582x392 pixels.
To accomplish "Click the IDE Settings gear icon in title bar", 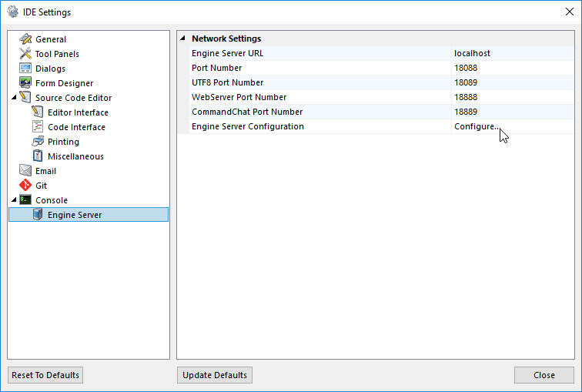I will [12, 12].
